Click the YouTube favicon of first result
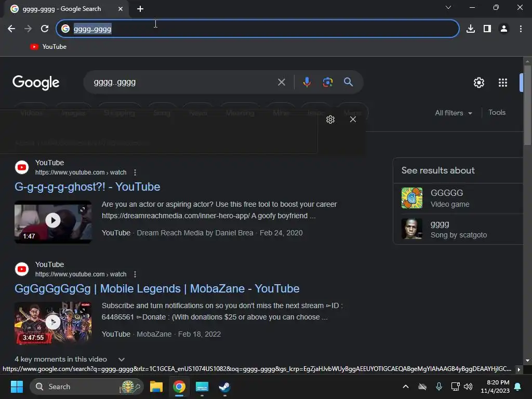Image resolution: width=532 pixels, height=399 pixels. (x=22, y=167)
